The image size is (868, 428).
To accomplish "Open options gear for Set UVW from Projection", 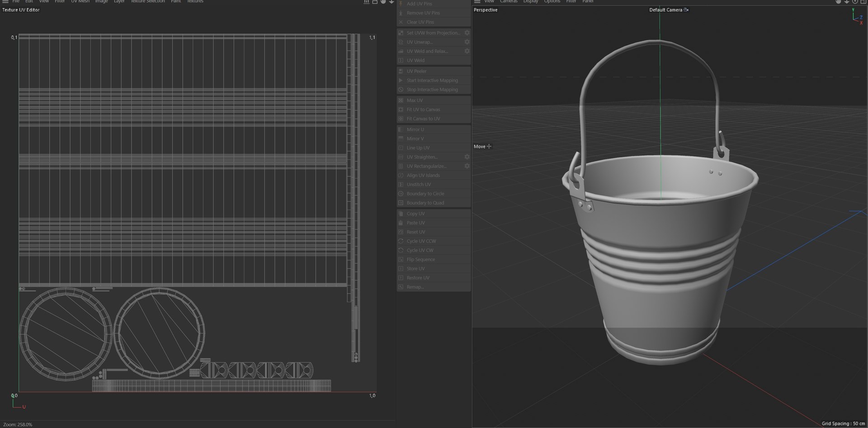I will click(467, 33).
